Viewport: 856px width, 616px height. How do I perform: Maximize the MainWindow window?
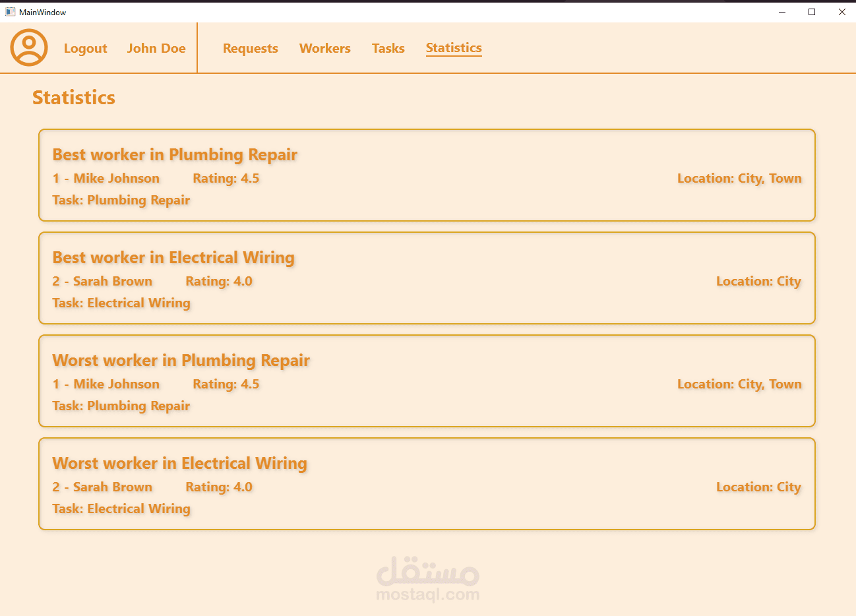pos(812,12)
